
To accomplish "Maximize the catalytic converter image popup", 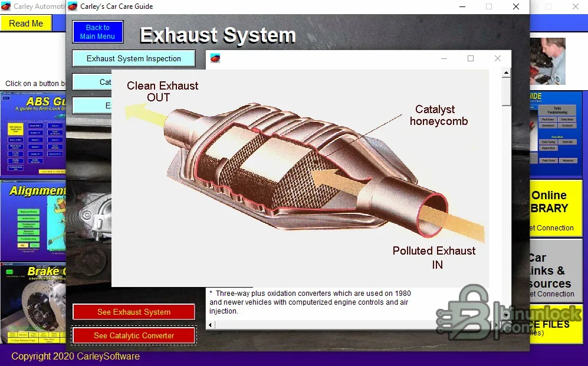I will click(x=471, y=58).
